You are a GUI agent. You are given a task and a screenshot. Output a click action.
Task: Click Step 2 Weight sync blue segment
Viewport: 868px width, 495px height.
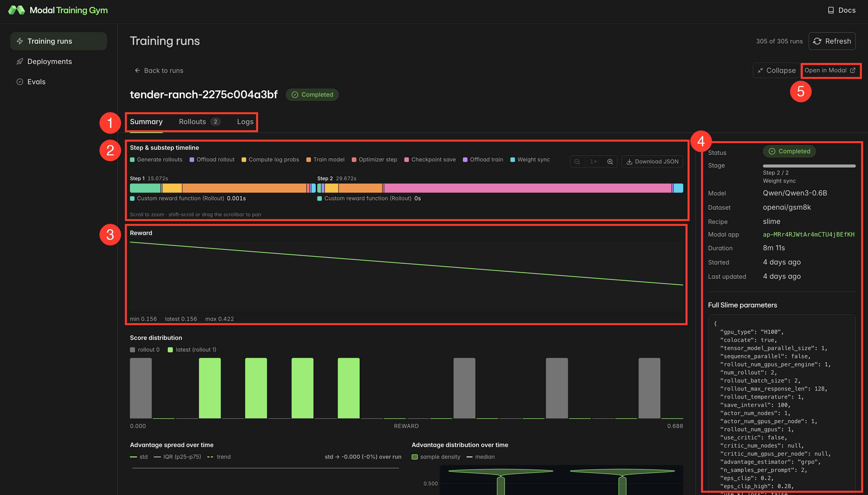(x=678, y=188)
